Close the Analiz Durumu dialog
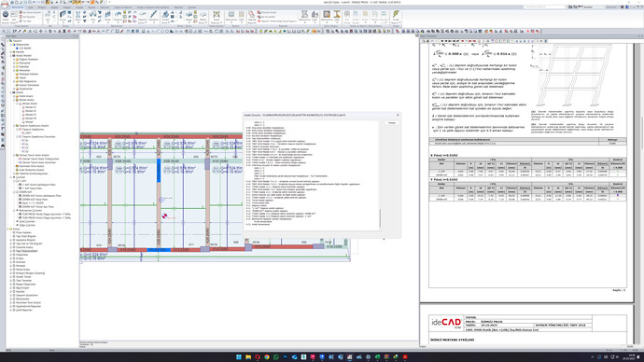Image resolution: width=644 pixels, height=362 pixels. [398, 115]
